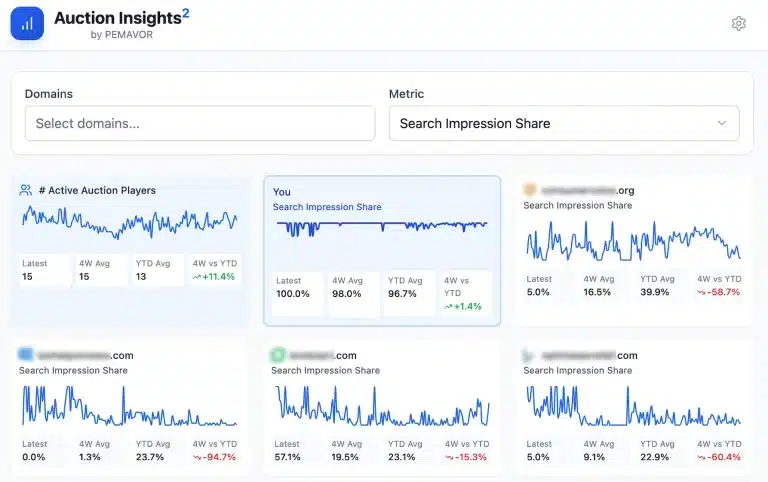This screenshot has height=482, width=768.
Task: Click the 23.7% YTD Avg value
Action: pos(150,457)
